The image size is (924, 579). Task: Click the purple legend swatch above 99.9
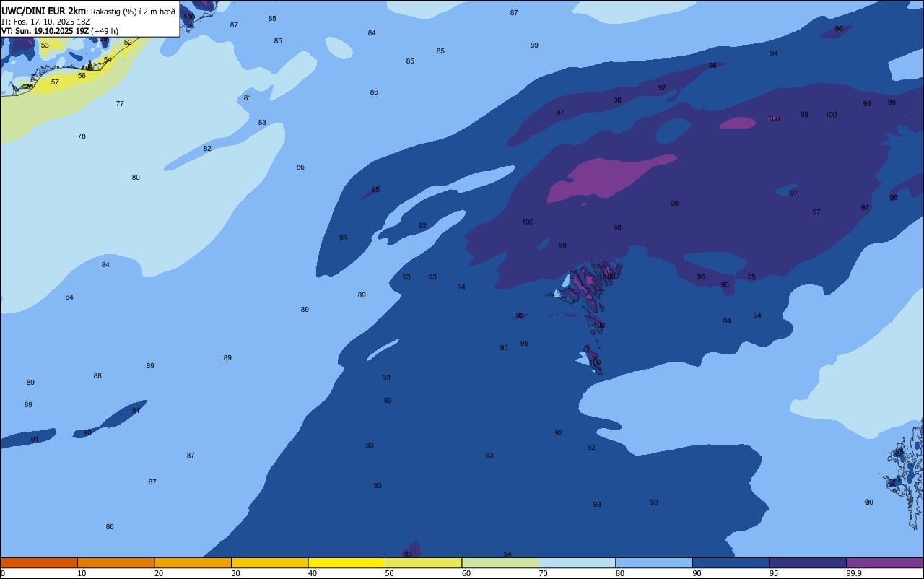click(x=884, y=562)
